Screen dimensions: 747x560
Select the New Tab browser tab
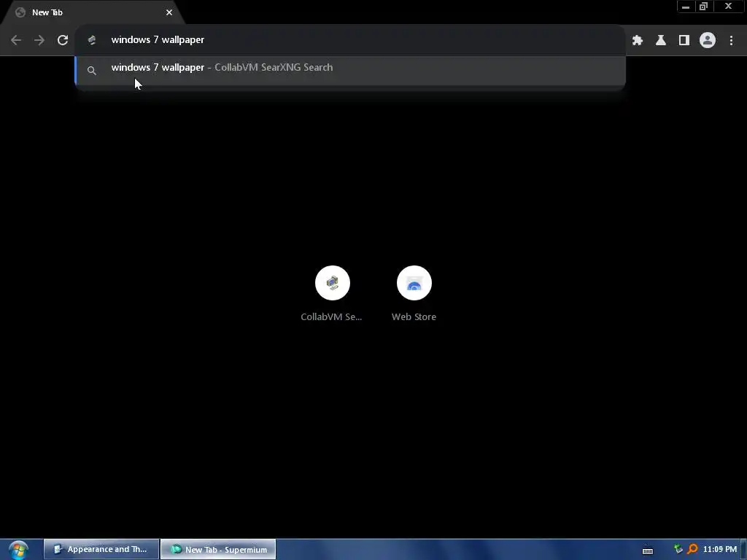93,13
